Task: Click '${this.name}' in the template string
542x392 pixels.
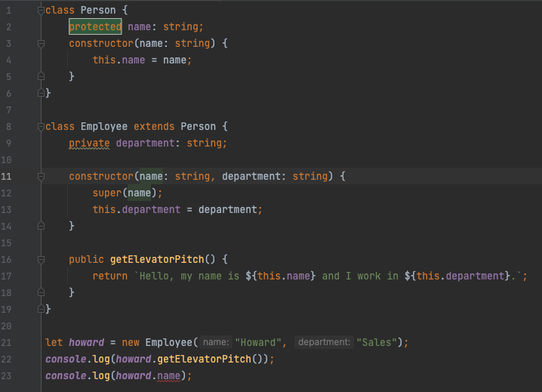Action: pyautogui.click(x=280, y=276)
